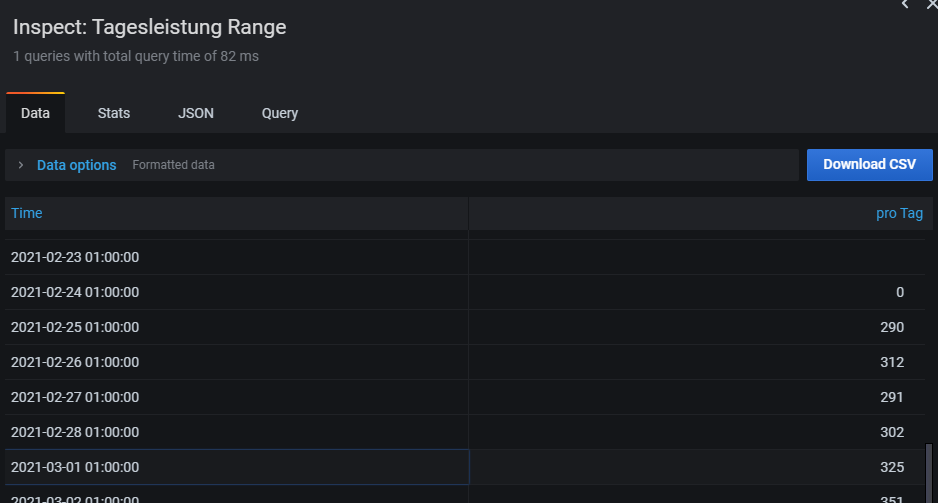Viewport: 938px width, 503px height.
Task: Sort by the pro Tag column header
Action: [899, 213]
